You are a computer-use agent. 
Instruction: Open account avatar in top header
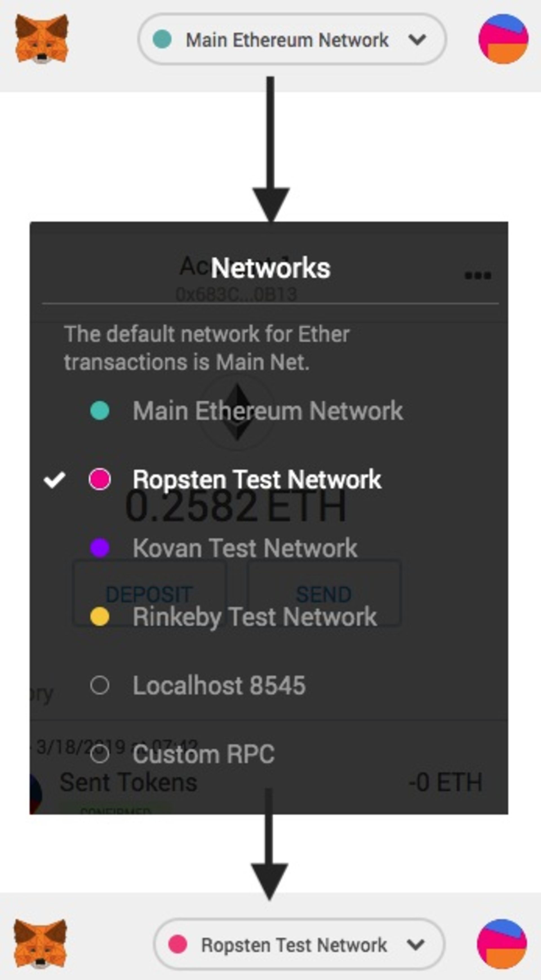[x=503, y=39]
